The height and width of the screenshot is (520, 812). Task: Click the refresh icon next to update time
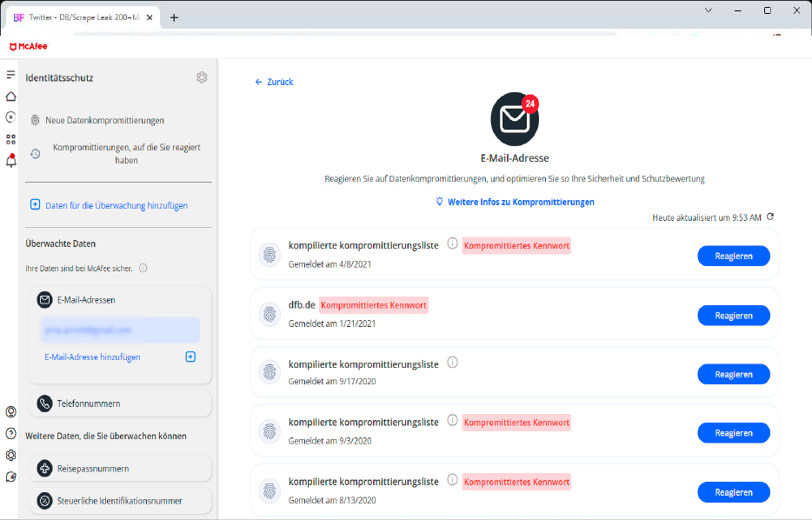(x=770, y=217)
